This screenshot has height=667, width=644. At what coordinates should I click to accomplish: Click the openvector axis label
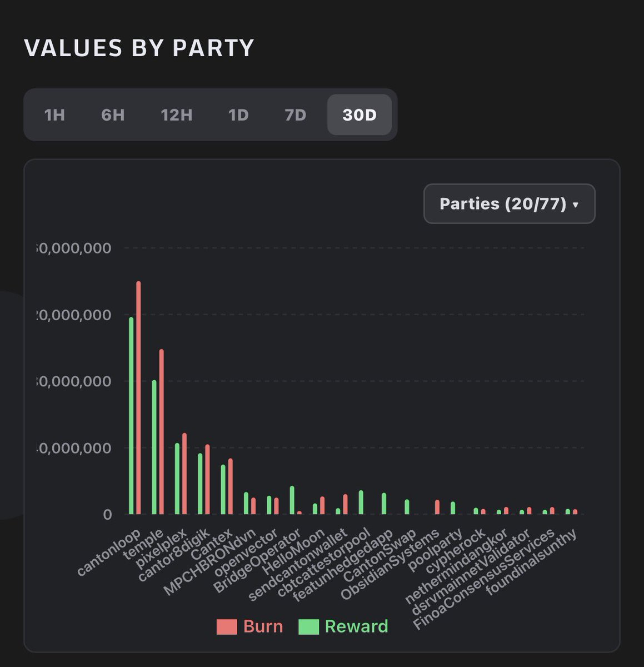coord(246,552)
